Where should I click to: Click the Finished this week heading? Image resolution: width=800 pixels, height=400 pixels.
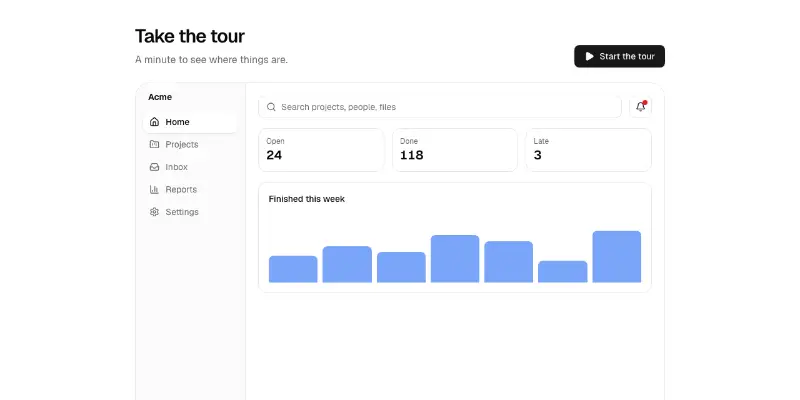click(x=307, y=199)
